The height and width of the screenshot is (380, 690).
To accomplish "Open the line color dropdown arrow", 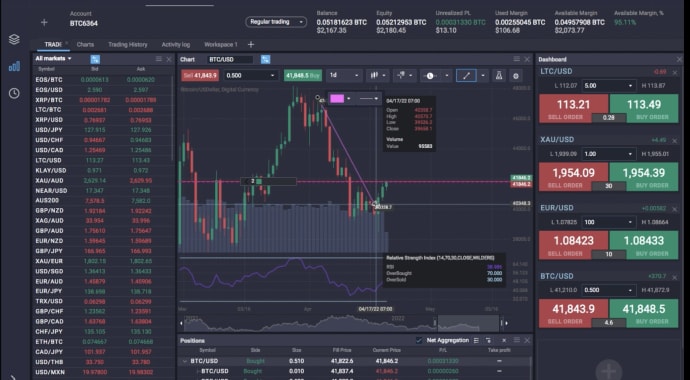I will coord(349,99).
